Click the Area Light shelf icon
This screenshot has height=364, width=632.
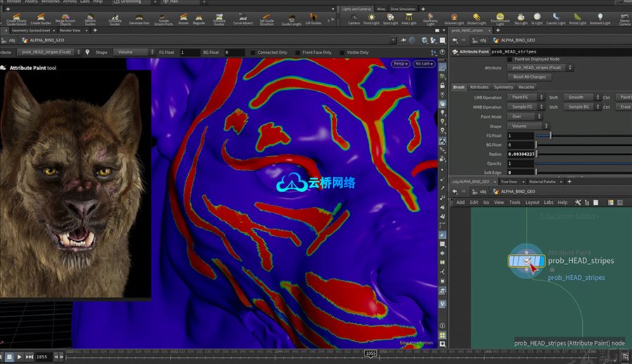409,19
